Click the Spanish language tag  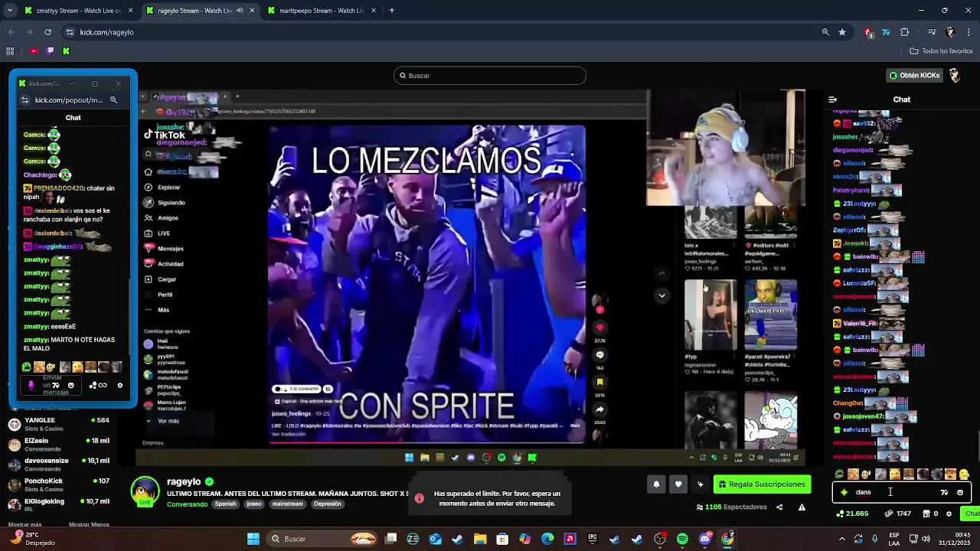point(225,504)
